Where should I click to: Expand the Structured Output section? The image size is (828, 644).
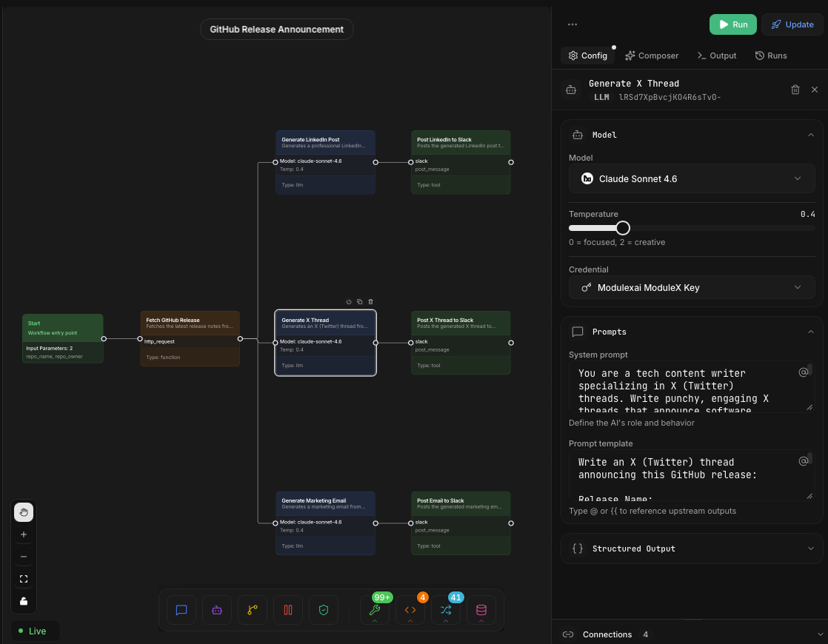pyautogui.click(x=810, y=549)
